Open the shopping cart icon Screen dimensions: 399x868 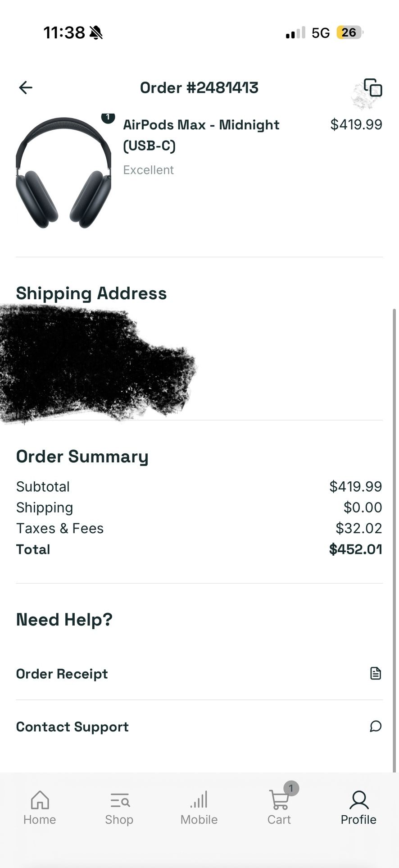(x=278, y=800)
